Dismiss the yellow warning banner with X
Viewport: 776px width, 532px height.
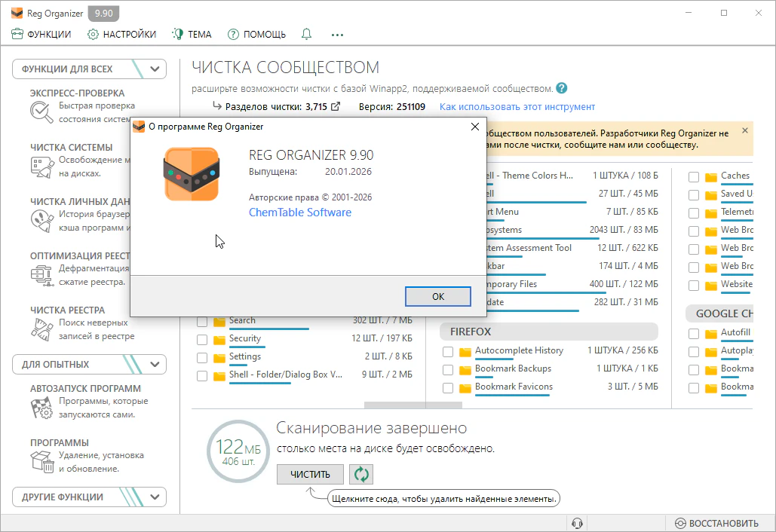(x=745, y=130)
